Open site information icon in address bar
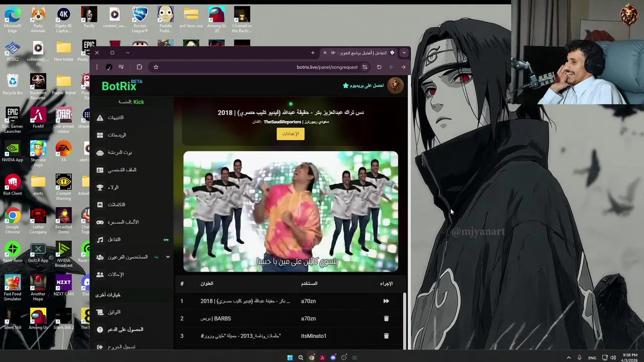 click(x=365, y=67)
